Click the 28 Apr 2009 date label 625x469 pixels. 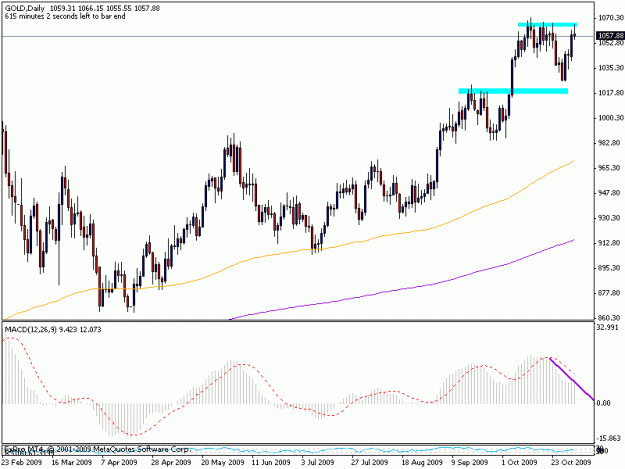coord(171,462)
